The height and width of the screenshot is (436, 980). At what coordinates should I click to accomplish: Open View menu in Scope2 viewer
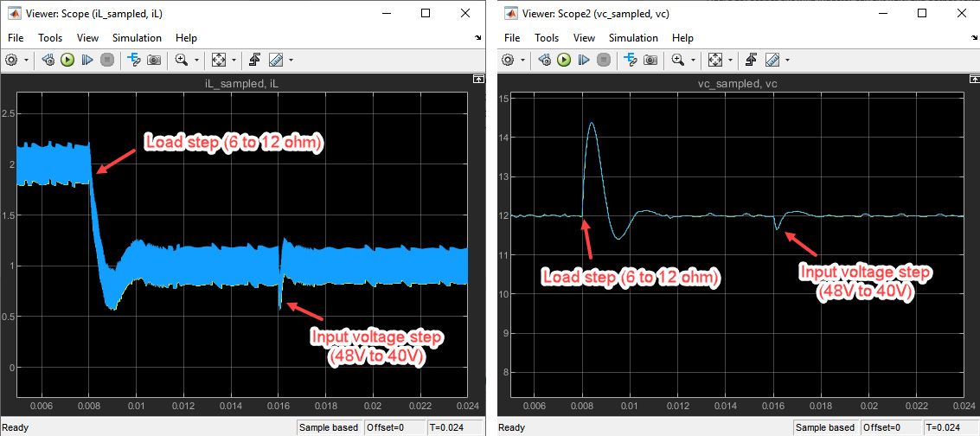click(x=584, y=38)
